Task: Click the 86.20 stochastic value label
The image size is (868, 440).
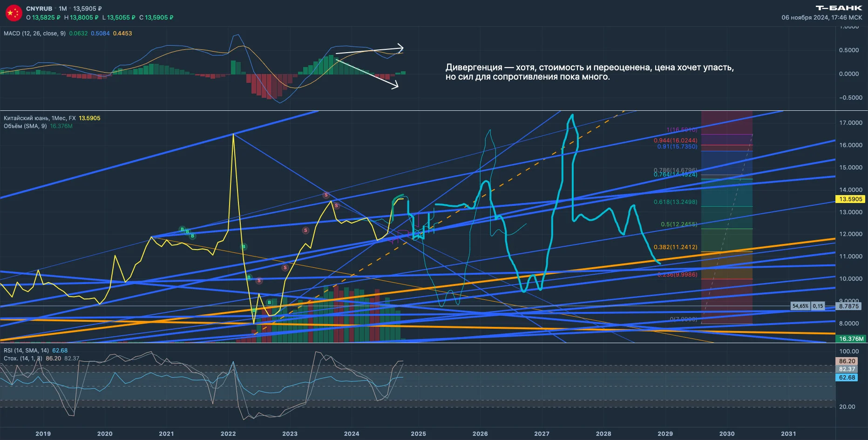Action: [x=847, y=361]
